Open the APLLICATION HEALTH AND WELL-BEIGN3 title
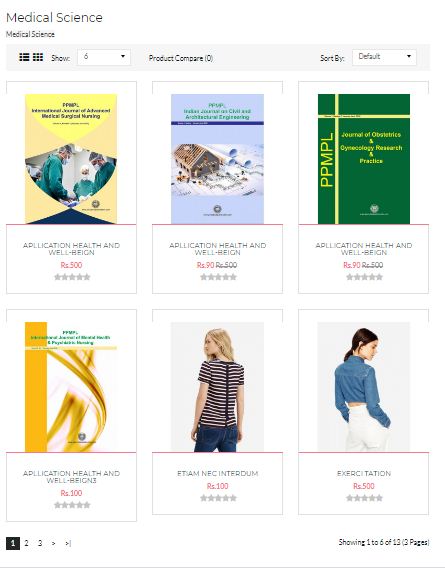This screenshot has height=568, width=445. (x=71, y=477)
